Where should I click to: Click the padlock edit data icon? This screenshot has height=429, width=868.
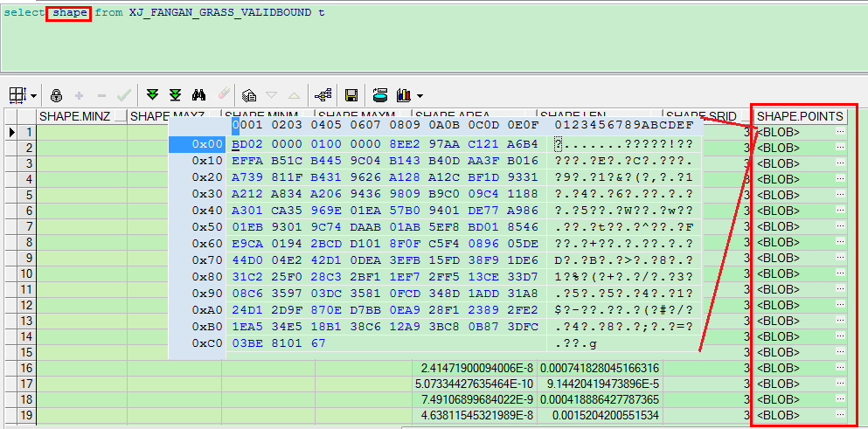pyautogui.click(x=57, y=95)
